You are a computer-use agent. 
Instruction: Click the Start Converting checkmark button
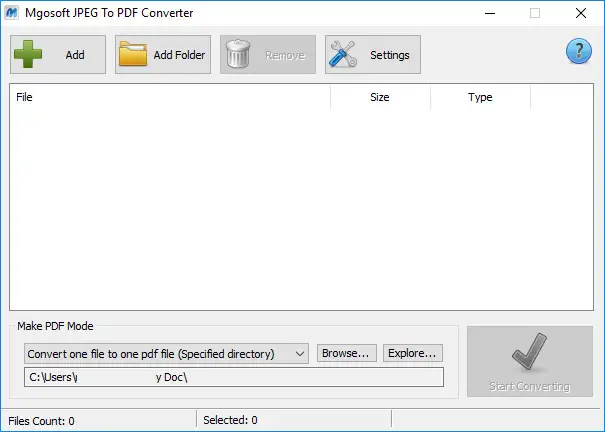point(530,361)
